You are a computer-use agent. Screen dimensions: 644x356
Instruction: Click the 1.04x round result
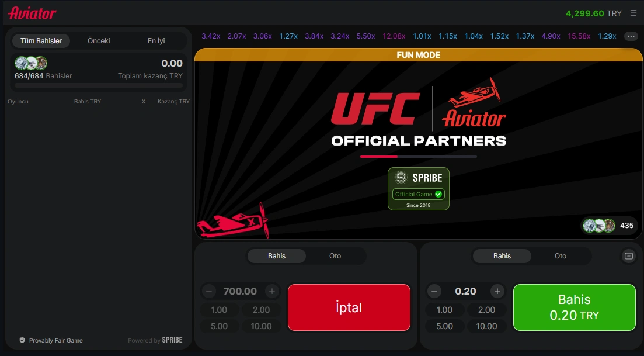[474, 36]
